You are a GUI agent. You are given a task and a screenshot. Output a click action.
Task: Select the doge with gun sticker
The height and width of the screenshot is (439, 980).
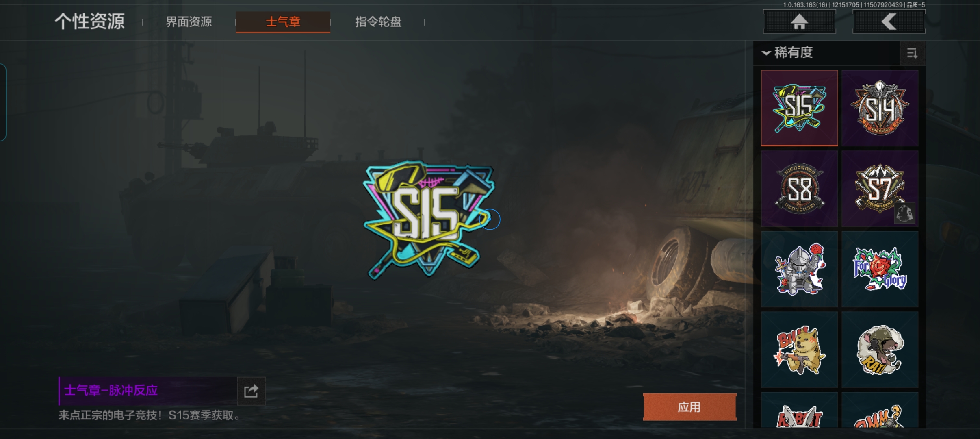coord(799,350)
